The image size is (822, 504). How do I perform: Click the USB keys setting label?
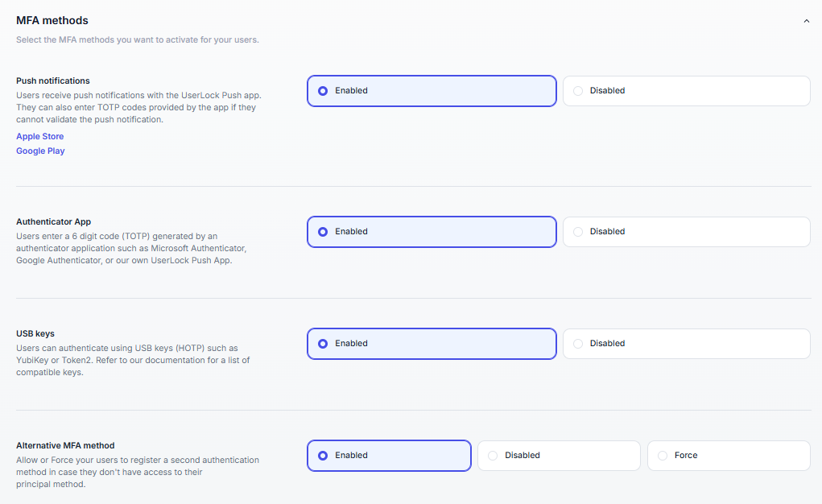(x=35, y=334)
